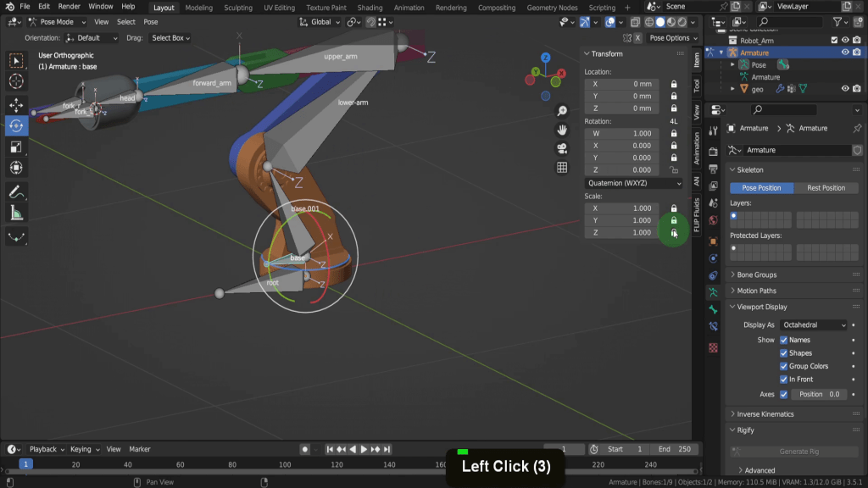Image resolution: width=868 pixels, height=488 pixels.
Task: Switch to the Animation workspace tab
Action: tap(409, 8)
